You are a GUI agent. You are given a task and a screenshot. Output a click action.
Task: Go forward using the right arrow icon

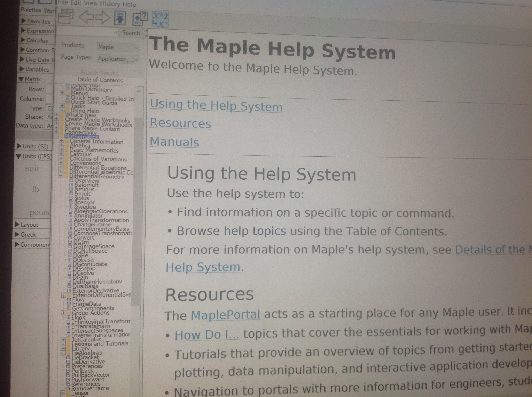103,17
